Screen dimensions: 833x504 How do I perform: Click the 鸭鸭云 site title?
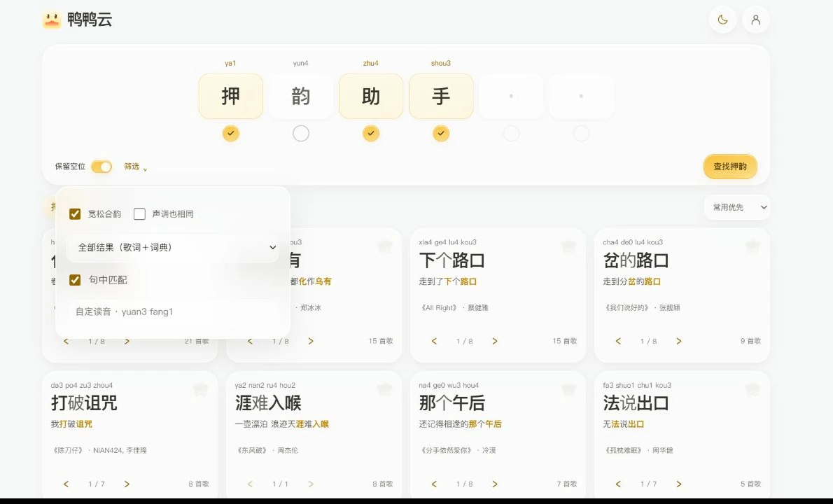(x=90, y=20)
